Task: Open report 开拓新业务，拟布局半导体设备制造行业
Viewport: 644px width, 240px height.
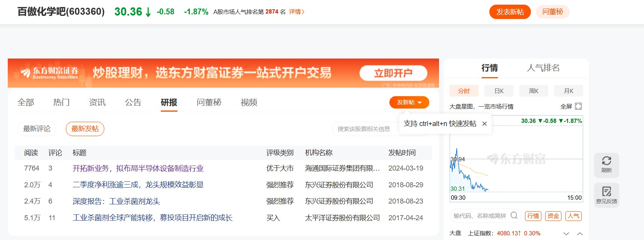Action: 138,168
